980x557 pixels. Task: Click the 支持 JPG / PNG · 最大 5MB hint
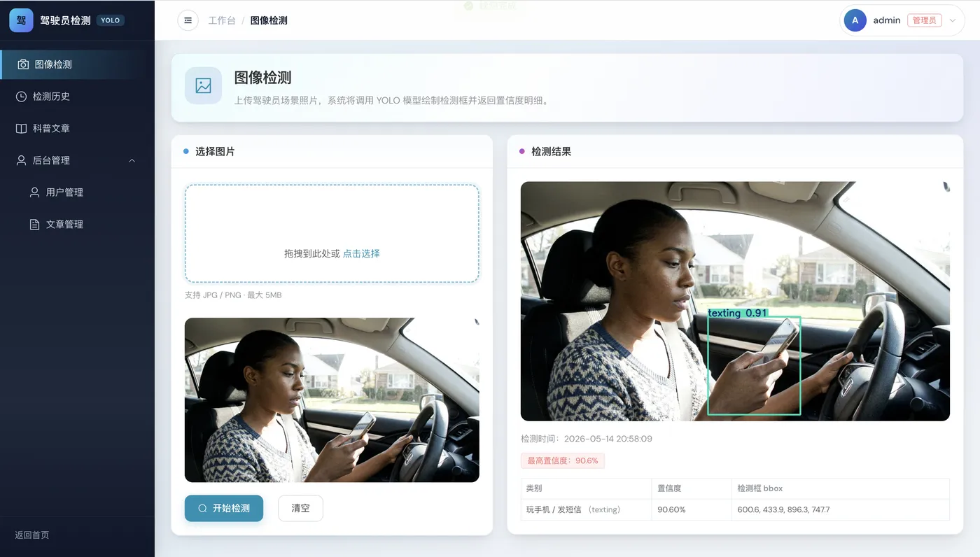tap(233, 295)
